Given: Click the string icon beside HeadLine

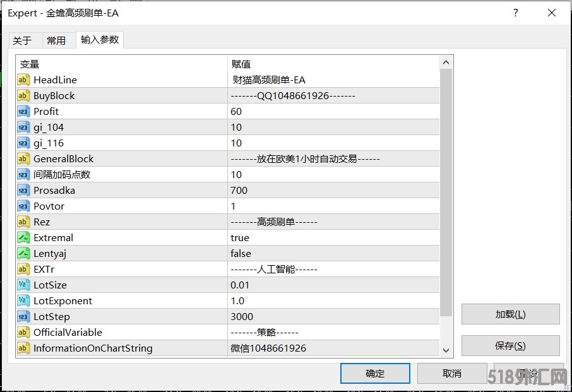Looking at the screenshot, I should [x=23, y=80].
